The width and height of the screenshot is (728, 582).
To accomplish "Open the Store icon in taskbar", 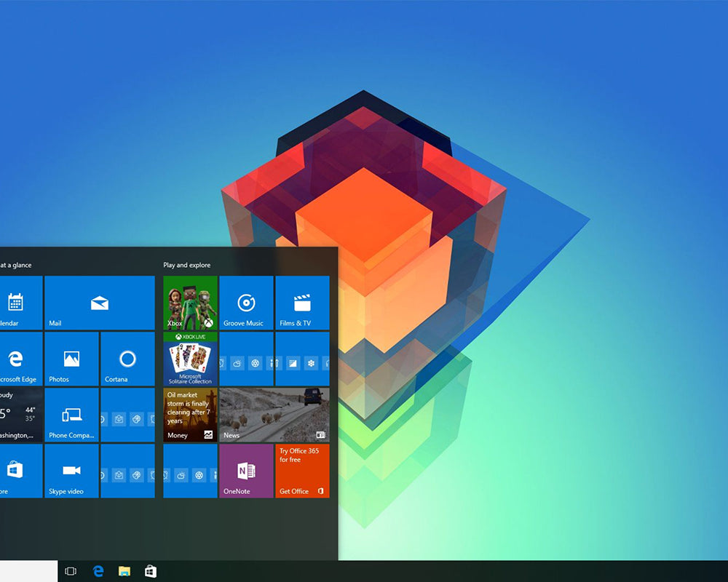I will pyautogui.click(x=150, y=572).
